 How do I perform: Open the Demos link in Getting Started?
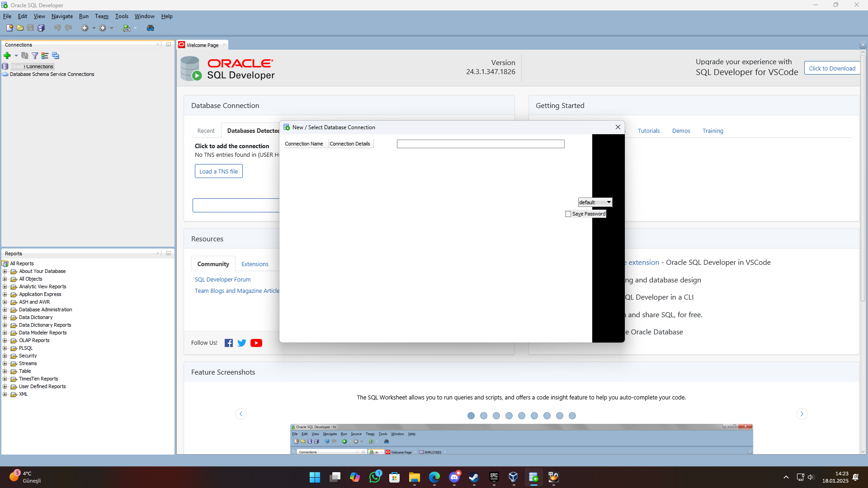(x=681, y=131)
